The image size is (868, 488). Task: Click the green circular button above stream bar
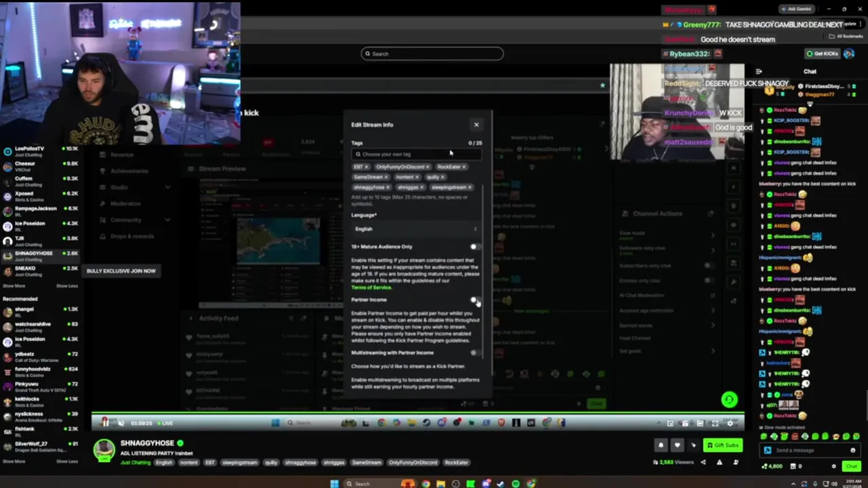click(729, 400)
